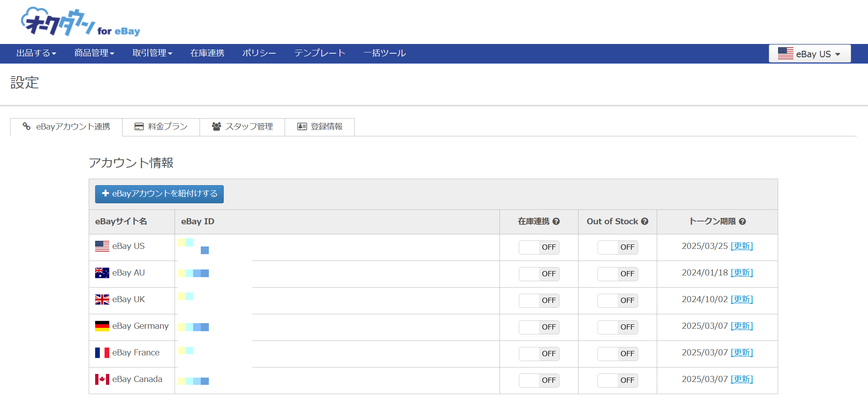Switch to the 登録情報 tab
The image size is (868, 405).
coord(320,127)
